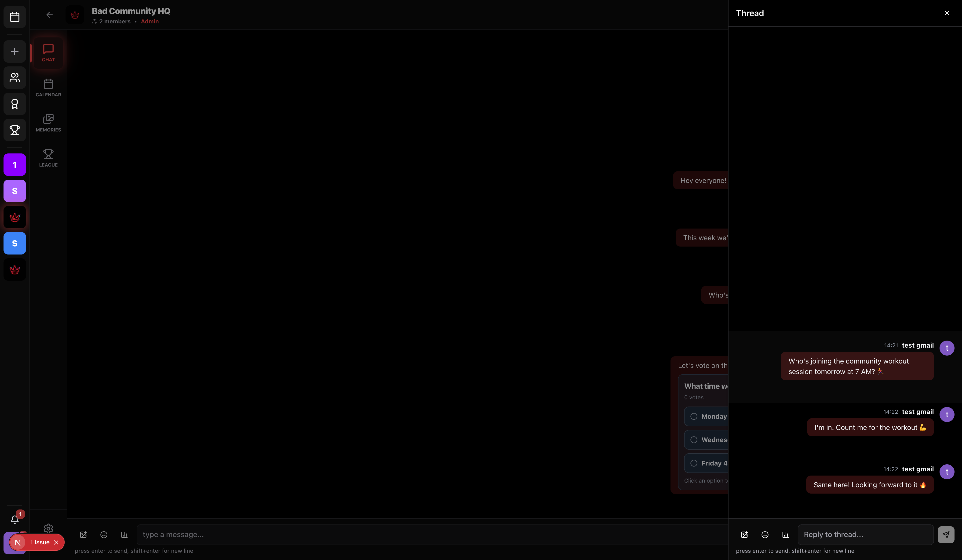Open notifications via the bell icon
The height and width of the screenshot is (560, 962).
coord(15,520)
